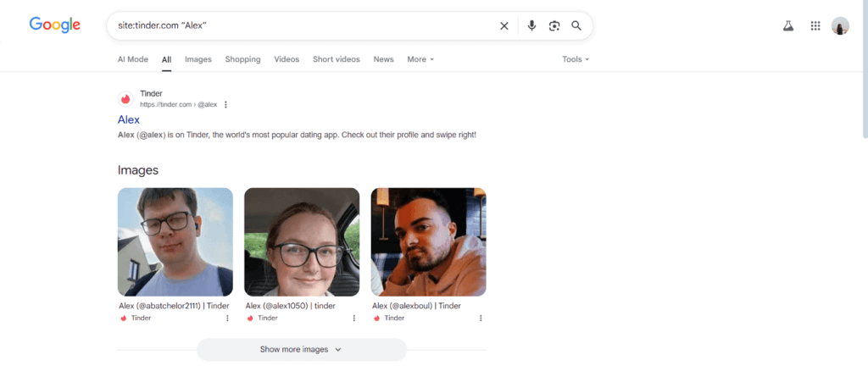Click the Google logo
Image resolution: width=868 pixels, height=371 pixels.
tap(55, 25)
